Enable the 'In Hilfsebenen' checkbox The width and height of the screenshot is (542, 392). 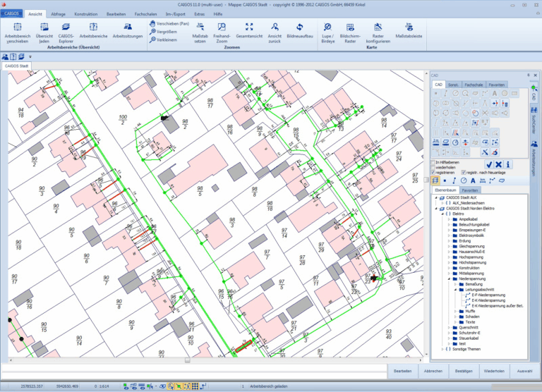[433, 163]
